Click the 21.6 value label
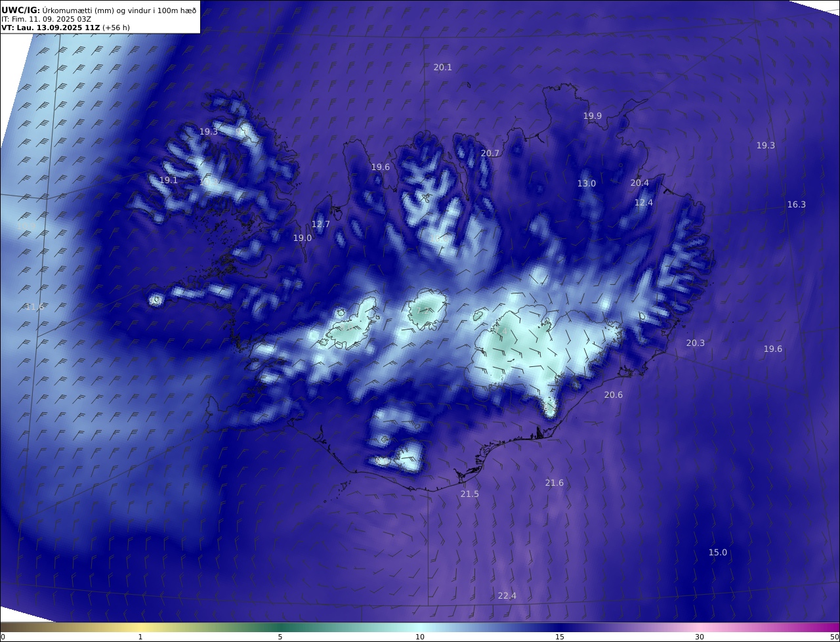This screenshot has height=642, width=840. tap(555, 483)
